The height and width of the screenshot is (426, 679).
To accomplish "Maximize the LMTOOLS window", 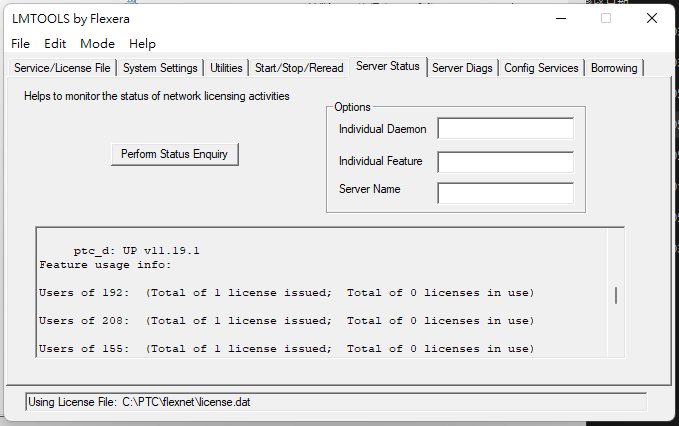I will click(606, 18).
